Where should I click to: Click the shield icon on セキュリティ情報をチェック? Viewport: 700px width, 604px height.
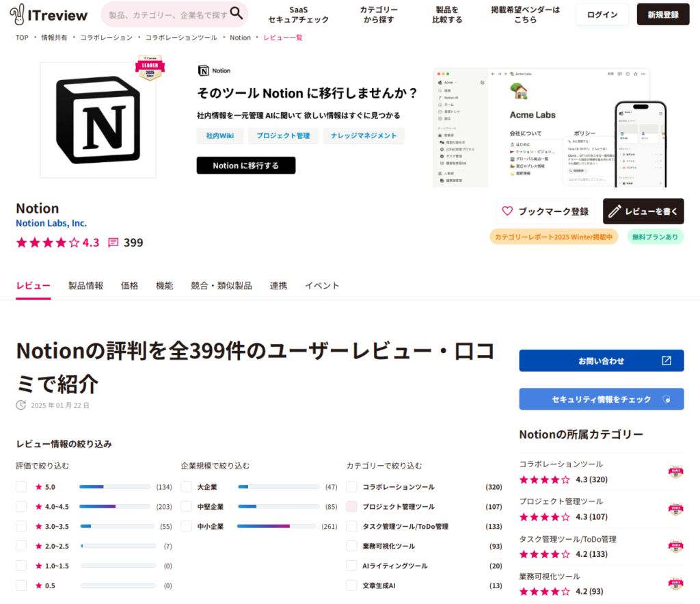click(667, 399)
